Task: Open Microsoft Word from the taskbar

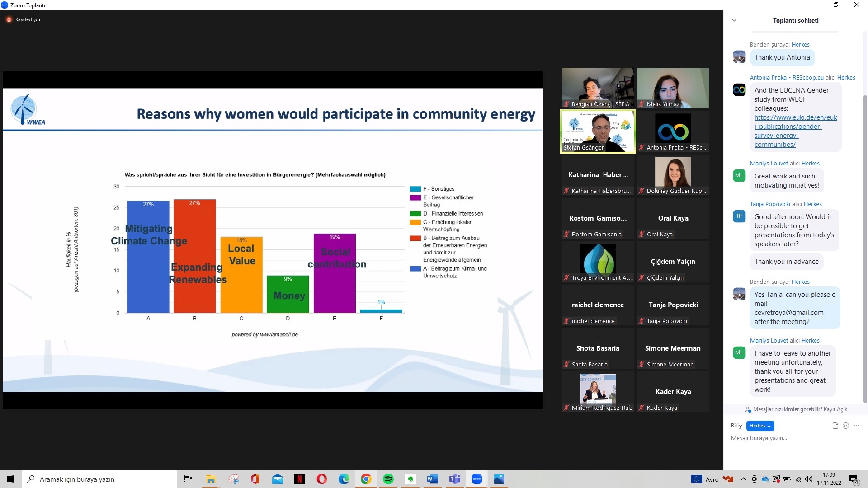Action: click(433, 479)
